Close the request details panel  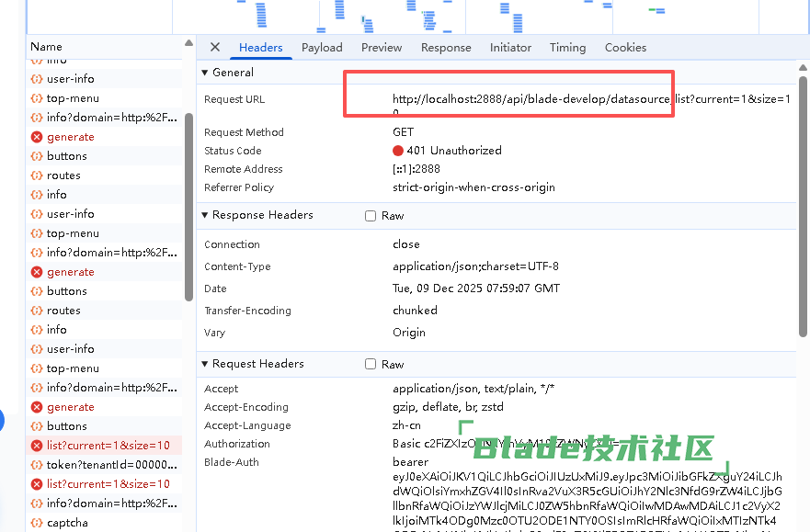(x=215, y=48)
